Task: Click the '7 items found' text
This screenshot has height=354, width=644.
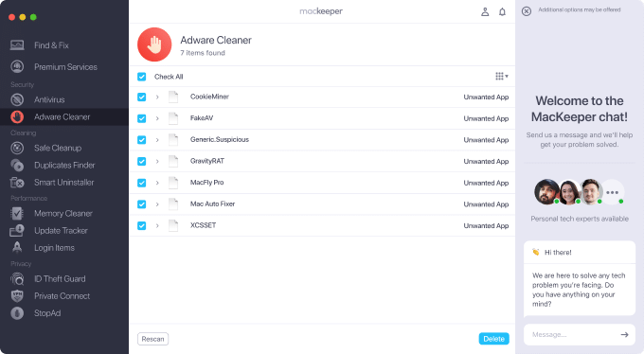Action: (203, 53)
